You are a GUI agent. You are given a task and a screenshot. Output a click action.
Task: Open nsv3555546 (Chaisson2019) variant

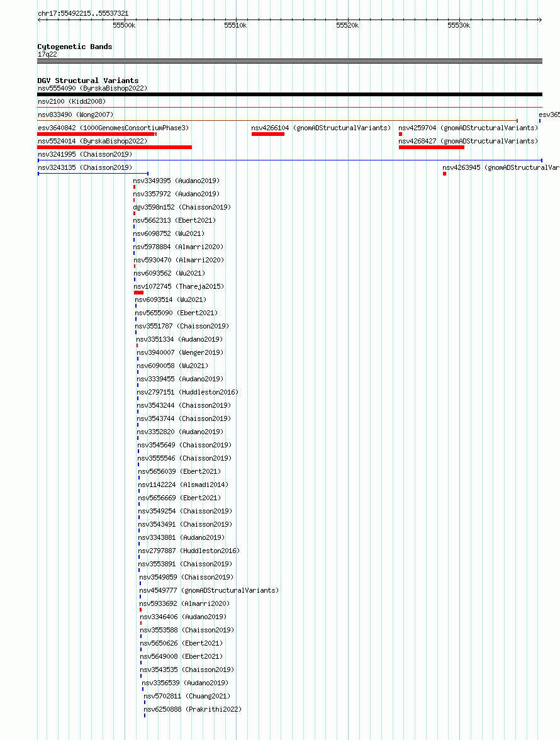(184, 458)
